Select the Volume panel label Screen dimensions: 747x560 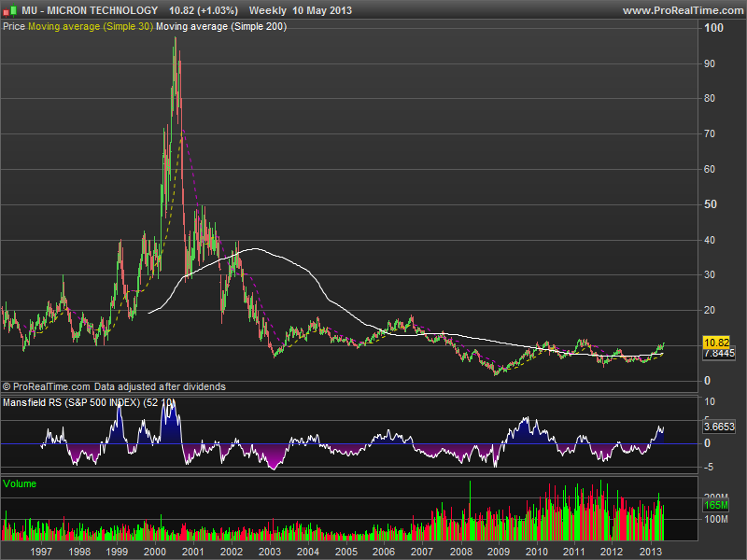click(19, 483)
